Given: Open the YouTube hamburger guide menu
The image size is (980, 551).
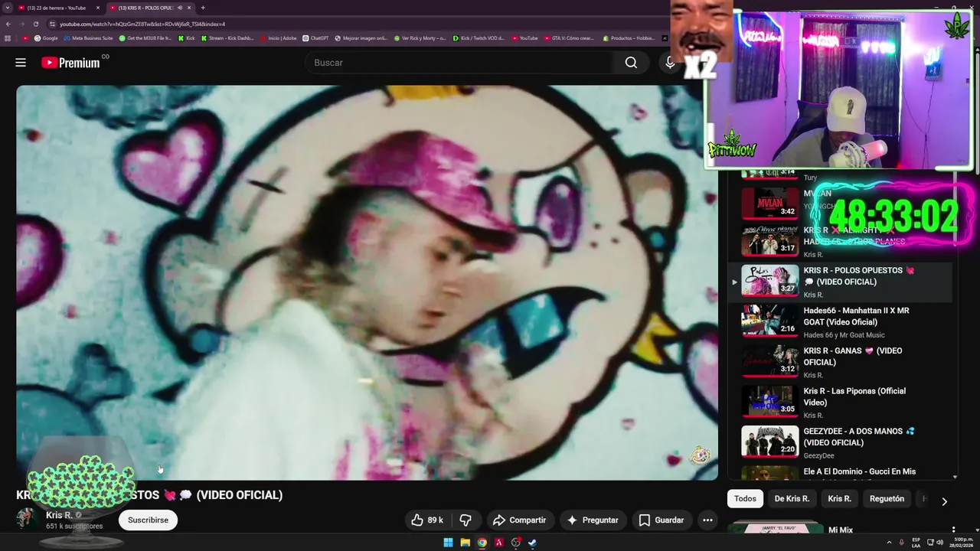Looking at the screenshot, I should tap(21, 63).
